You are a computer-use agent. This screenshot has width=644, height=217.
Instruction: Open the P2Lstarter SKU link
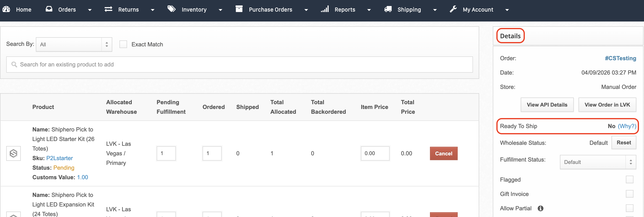tap(59, 158)
